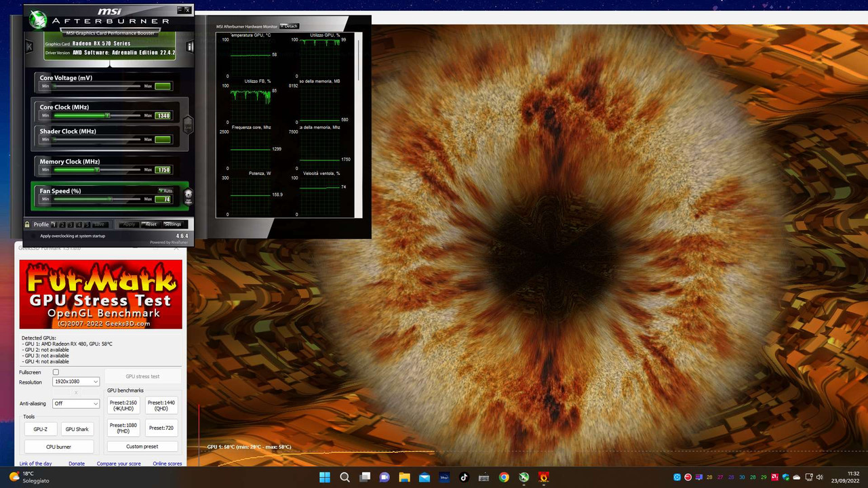Screen dimensions: 868x488
Task: Detach the Hardware Monitor panel
Action: tap(289, 26)
